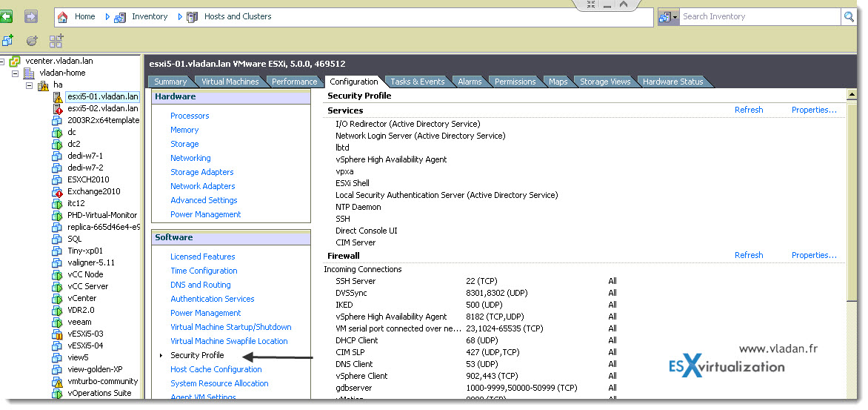868x410 pixels.
Task: Select Security Profile in Software list
Action: click(197, 355)
